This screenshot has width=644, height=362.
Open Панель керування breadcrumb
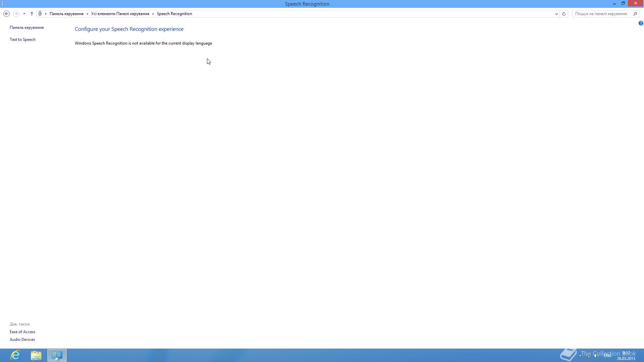[x=66, y=14]
